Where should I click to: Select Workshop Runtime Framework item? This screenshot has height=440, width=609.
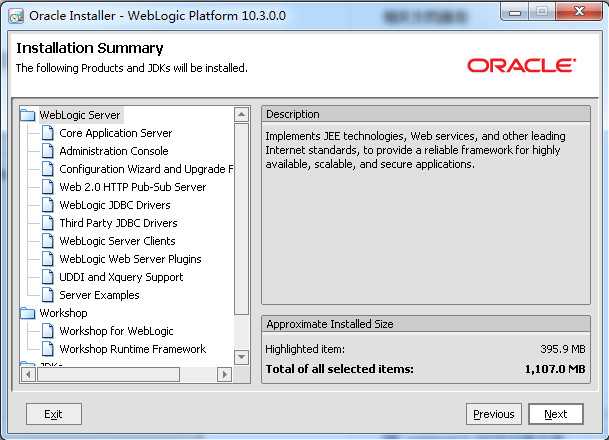[x=133, y=349]
